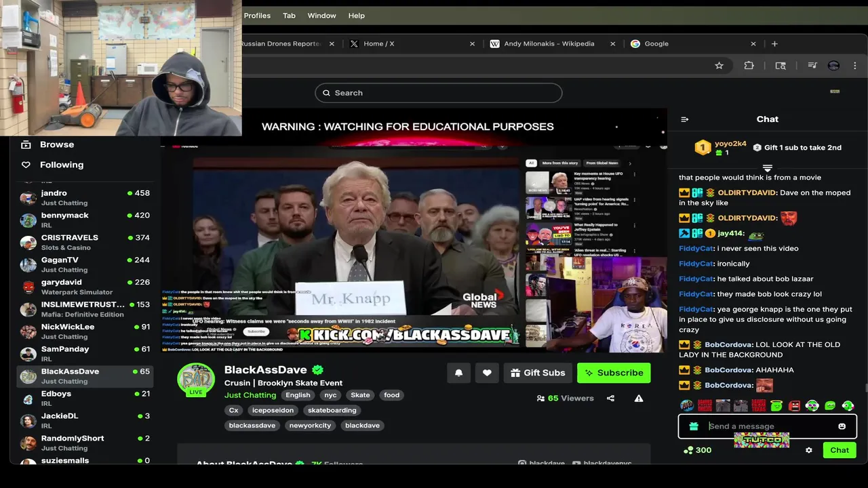This screenshot has width=868, height=488.
Task: Open SamPanday channel in sidebar
Action: (85, 354)
